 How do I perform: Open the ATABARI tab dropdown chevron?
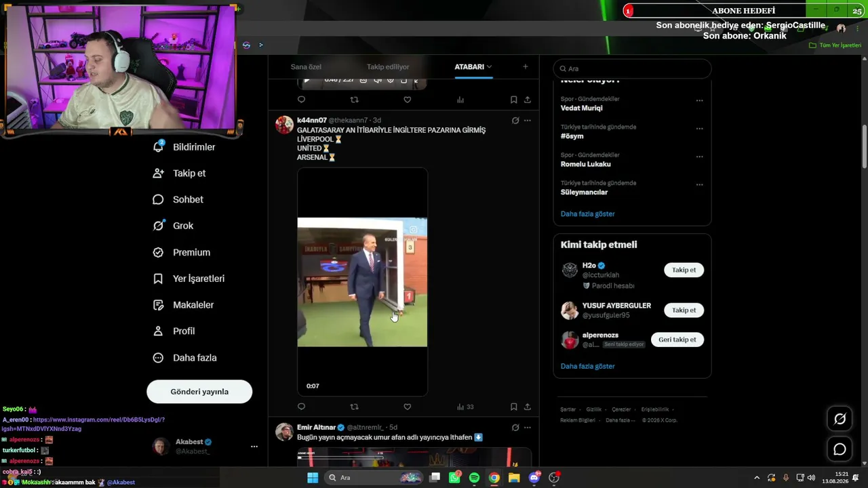(x=489, y=67)
